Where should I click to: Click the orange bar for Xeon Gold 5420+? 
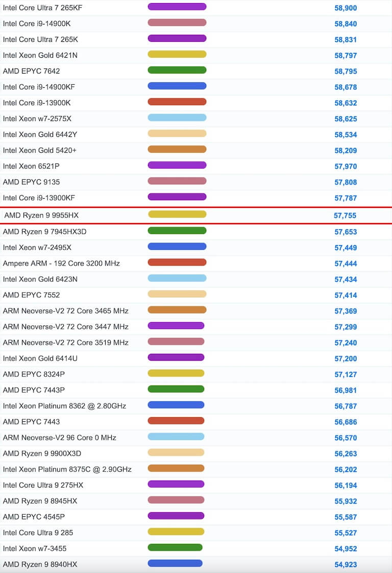point(177,149)
